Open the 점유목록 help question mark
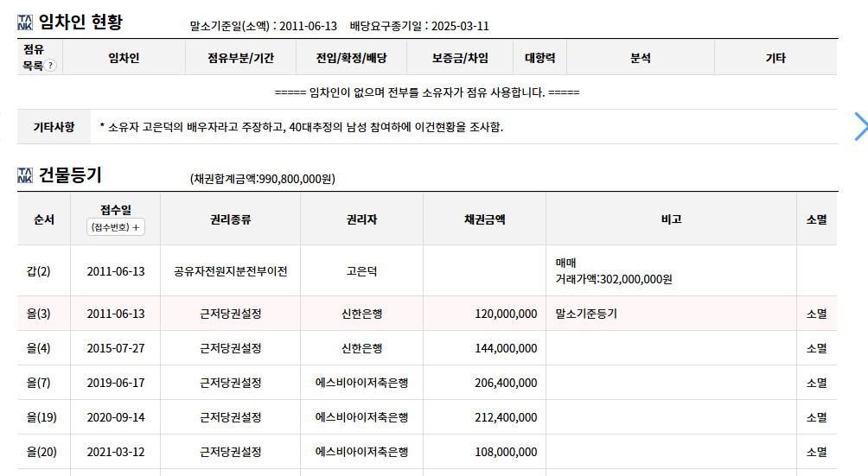Screen dimensions: 868x476 (x=50, y=66)
